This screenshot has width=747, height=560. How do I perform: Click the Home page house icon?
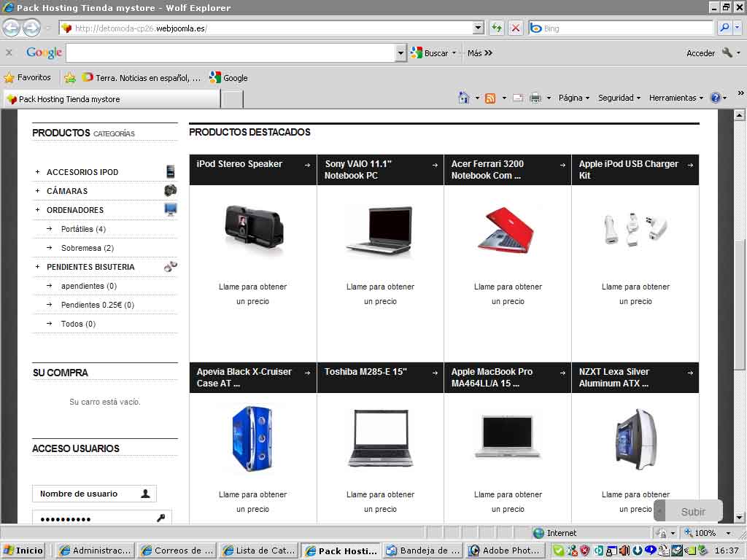tap(463, 98)
